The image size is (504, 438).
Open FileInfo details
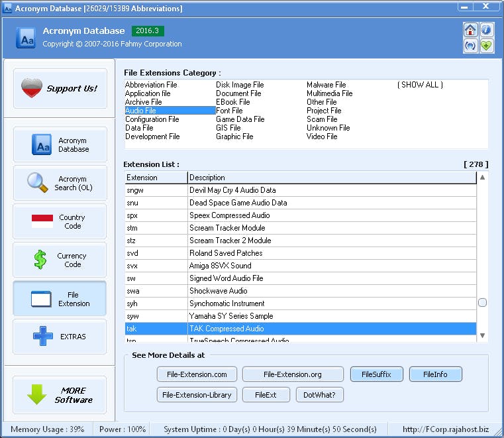(x=436, y=374)
